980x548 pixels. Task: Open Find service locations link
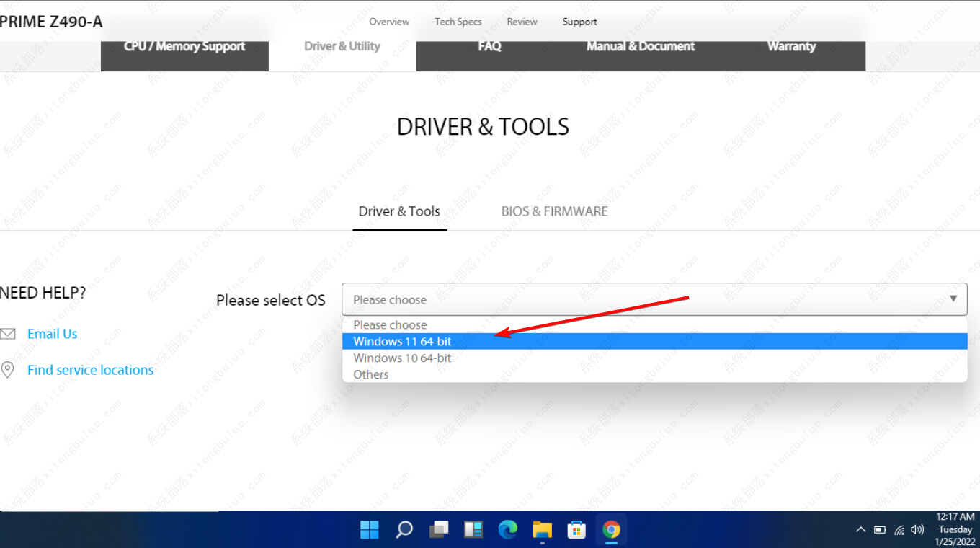pyautogui.click(x=90, y=370)
